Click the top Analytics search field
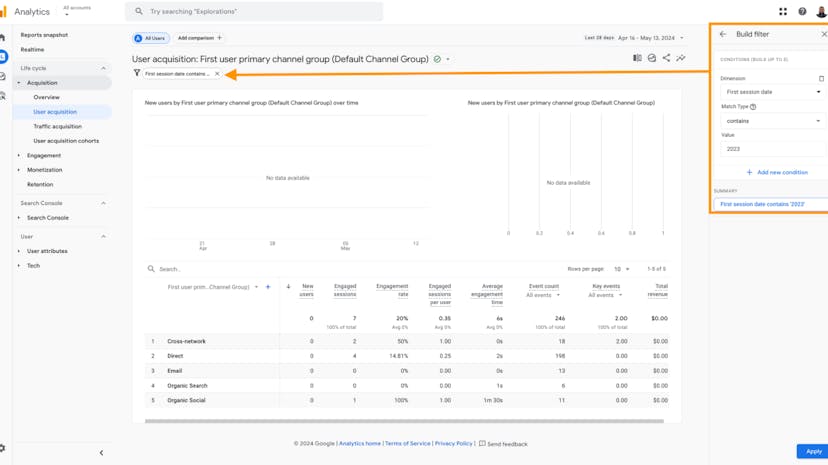Viewport: 828px width, 465px height. click(254, 11)
